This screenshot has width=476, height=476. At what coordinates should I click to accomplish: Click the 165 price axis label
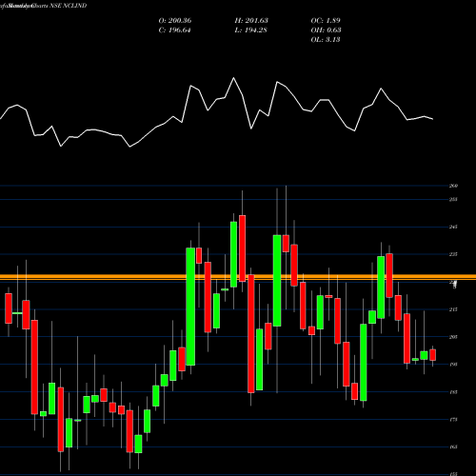pos(453,446)
